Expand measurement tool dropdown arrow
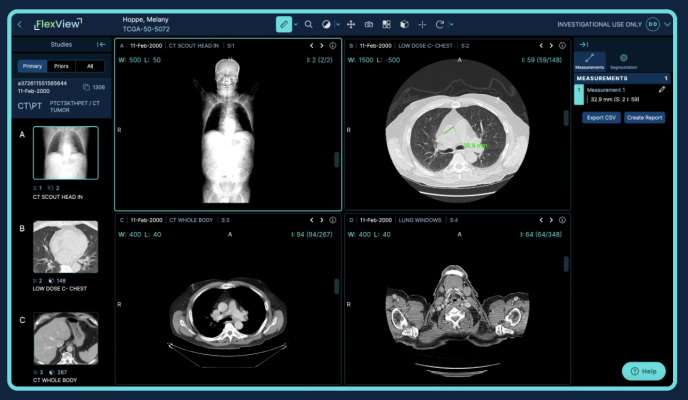 [296, 23]
